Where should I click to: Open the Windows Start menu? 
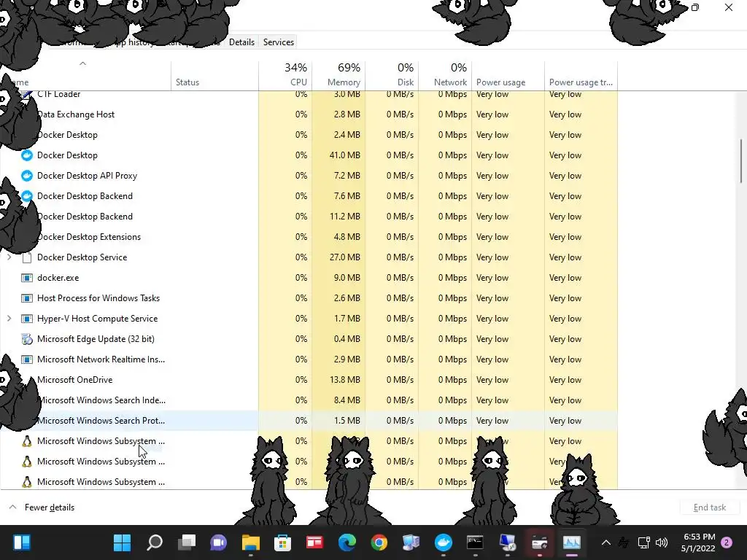(122, 542)
